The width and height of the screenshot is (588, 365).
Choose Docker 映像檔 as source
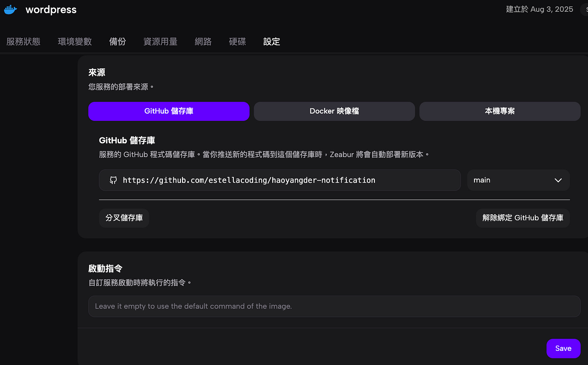[x=334, y=111]
